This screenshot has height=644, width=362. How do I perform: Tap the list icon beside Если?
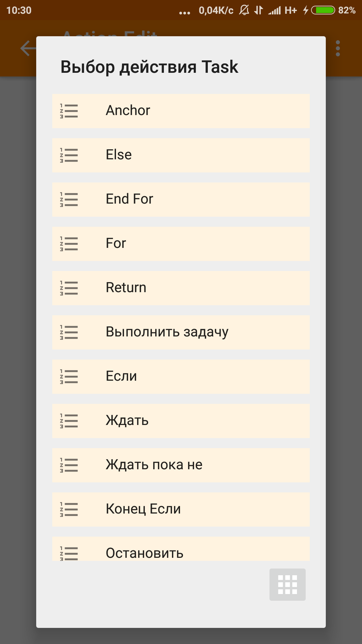pos(69,377)
